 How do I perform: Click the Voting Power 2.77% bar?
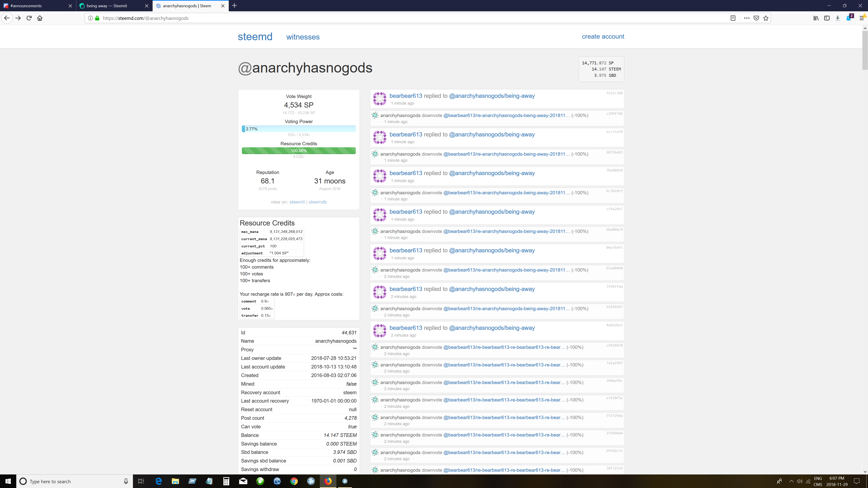[299, 129]
